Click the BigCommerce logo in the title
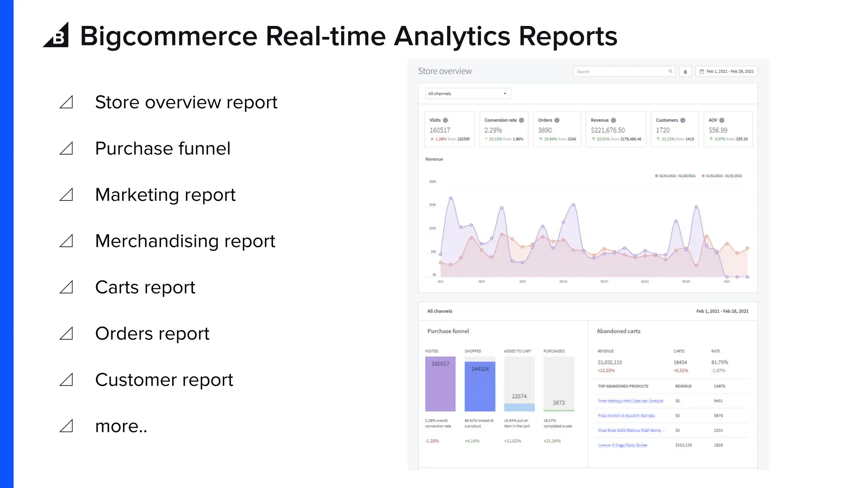 coord(56,35)
